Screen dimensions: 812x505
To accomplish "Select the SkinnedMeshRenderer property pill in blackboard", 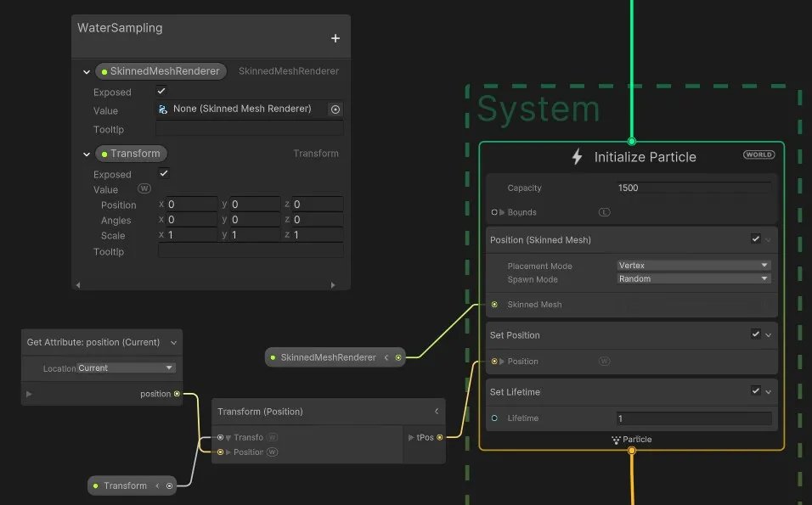I will tap(161, 71).
